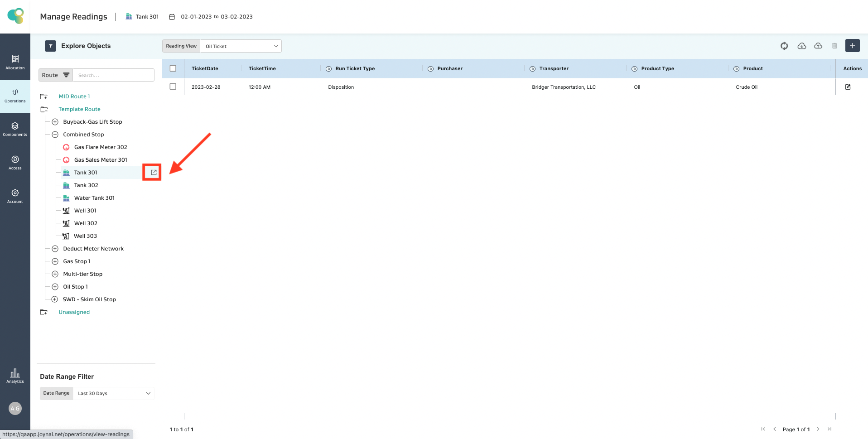Expand the Deduct Meter Network node
Image resolution: width=868 pixels, height=439 pixels.
click(x=55, y=249)
